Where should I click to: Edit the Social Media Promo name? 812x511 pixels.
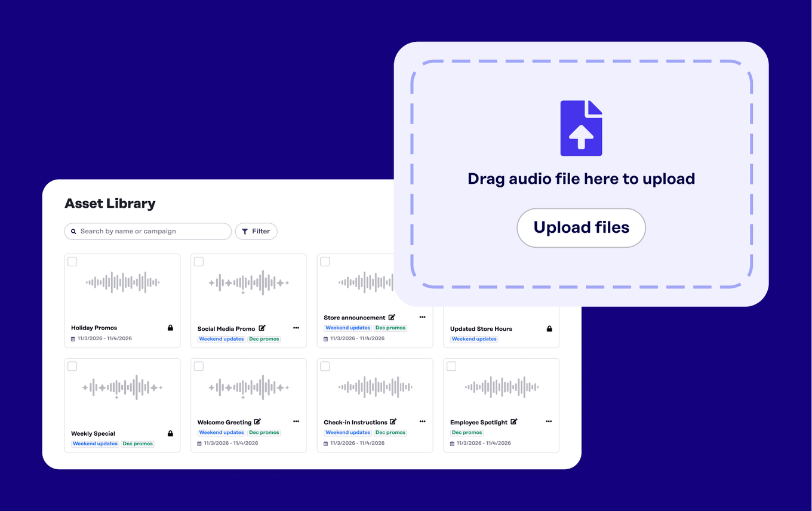(262, 328)
